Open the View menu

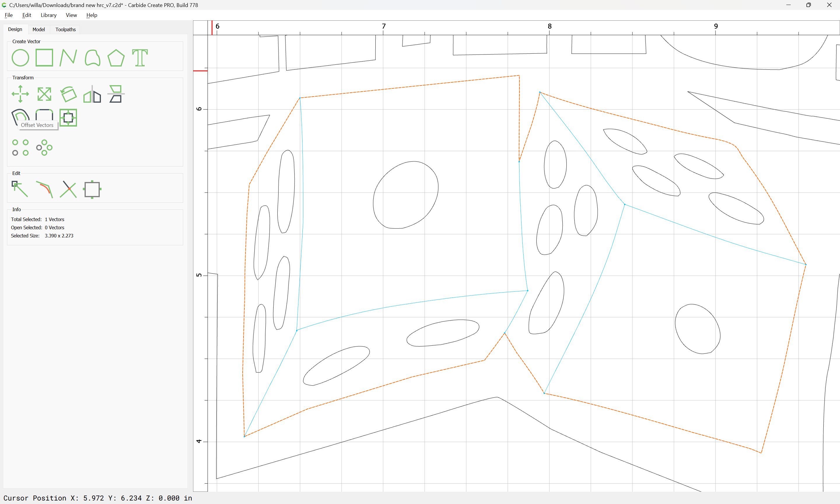click(71, 15)
